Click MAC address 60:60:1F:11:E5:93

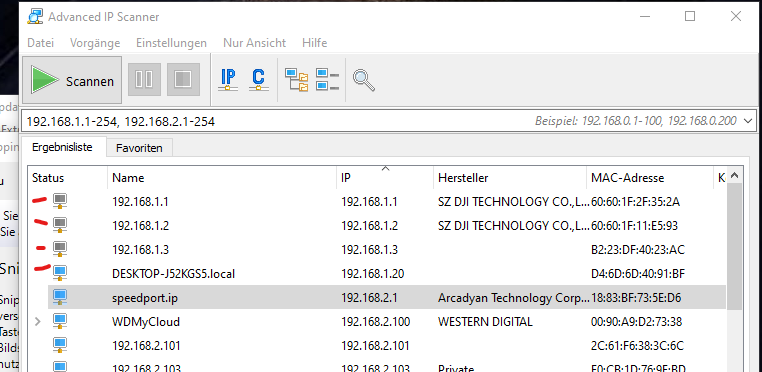(x=634, y=226)
